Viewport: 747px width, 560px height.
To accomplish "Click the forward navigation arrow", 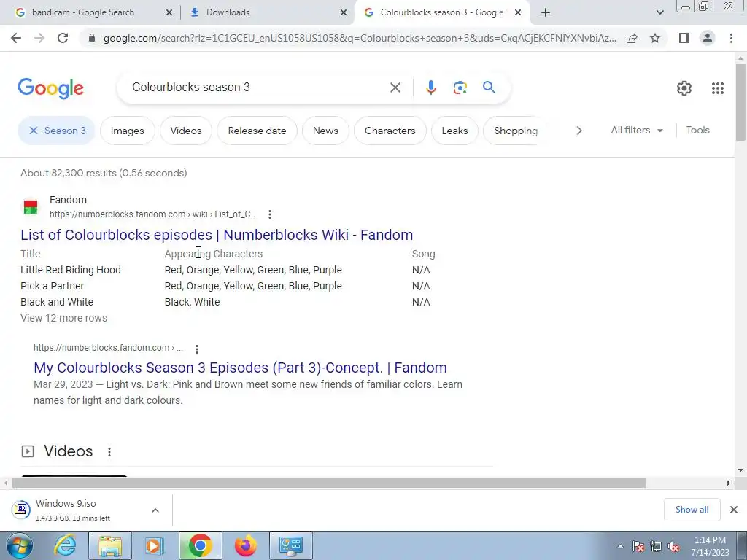I will click(39, 38).
